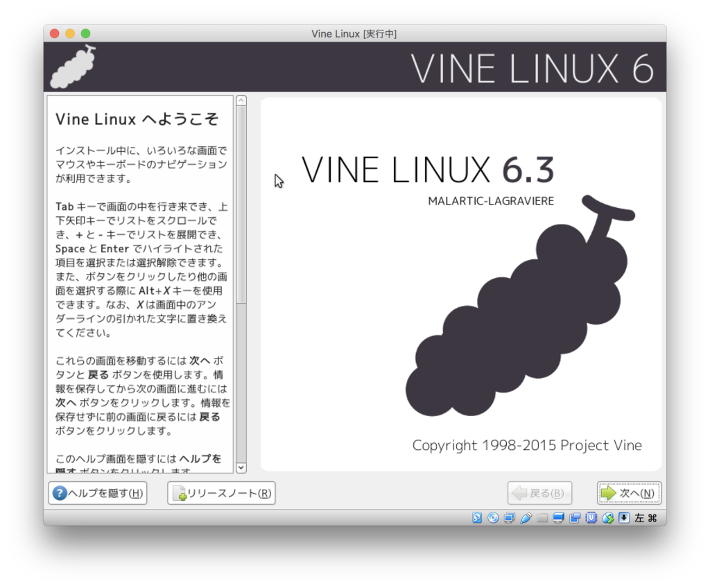Click the 'VINE LINUX 6' banner text
Image resolution: width=710 pixels, height=588 pixels.
click(x=532, y=69)
